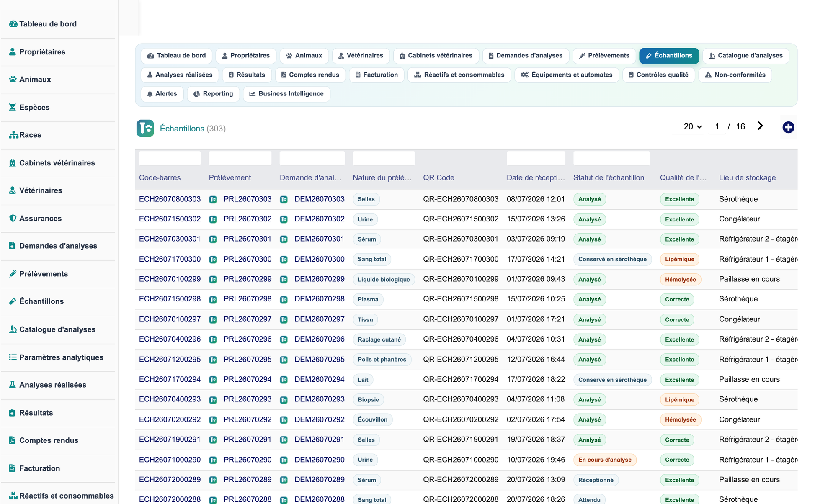Click the icon beside DEM26070299
The width and height of the screenshot is (815, 504).
[284, 280]
